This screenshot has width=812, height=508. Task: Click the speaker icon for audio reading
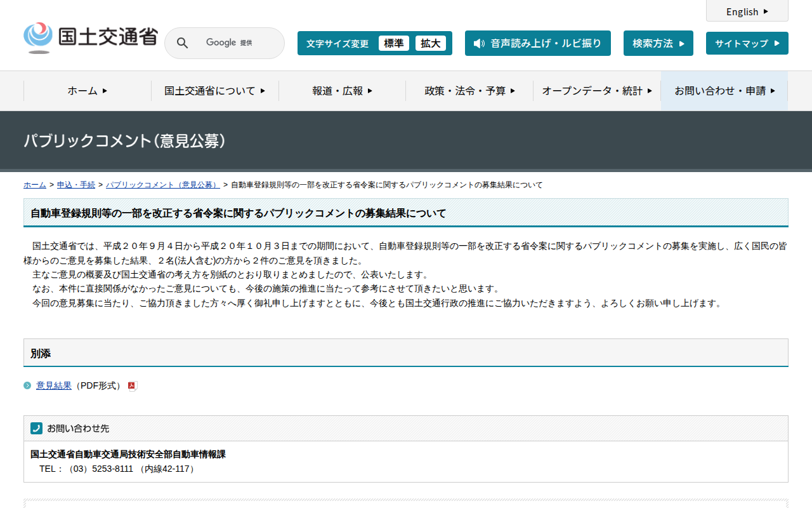coord(479,43)
